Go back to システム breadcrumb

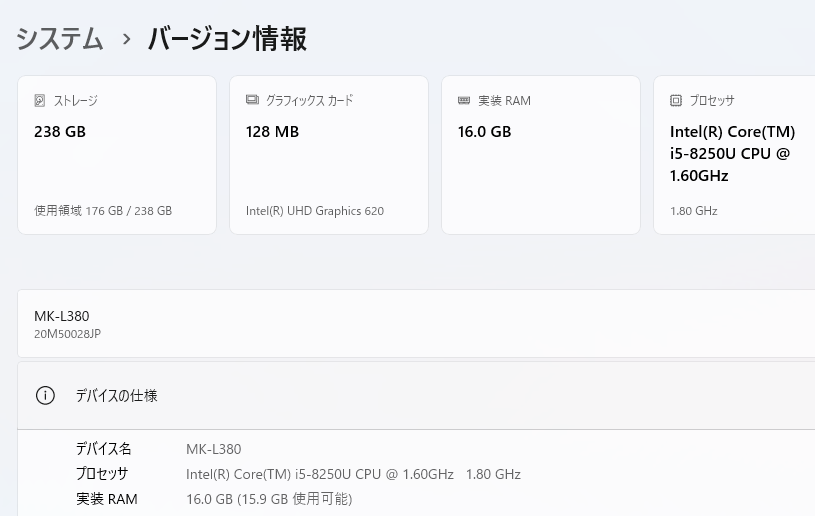[x=59, y=39]
